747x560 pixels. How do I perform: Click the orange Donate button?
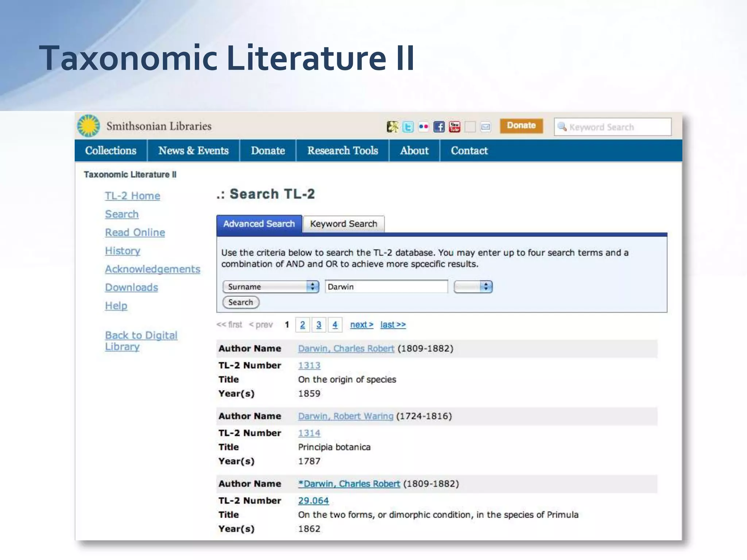point(521,126)
